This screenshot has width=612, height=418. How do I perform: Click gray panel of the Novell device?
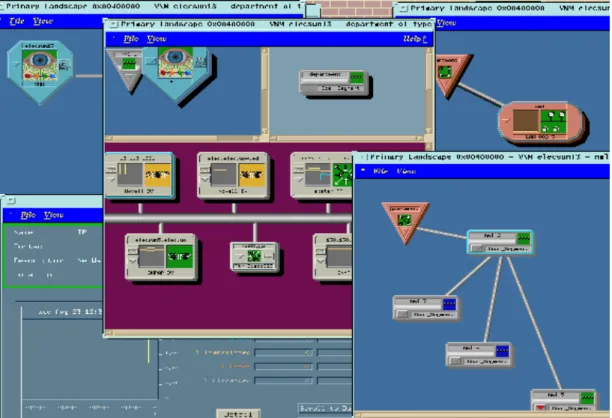(130, 174)
